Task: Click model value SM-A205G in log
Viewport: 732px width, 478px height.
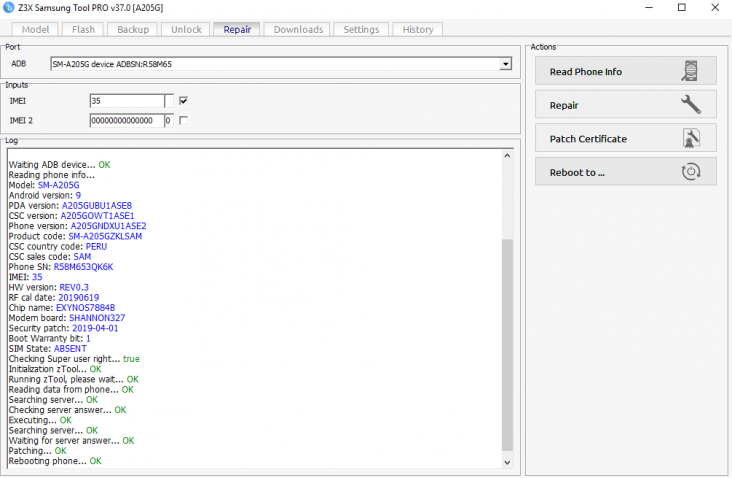Action: pyautogui.click(x=58, y=185)
